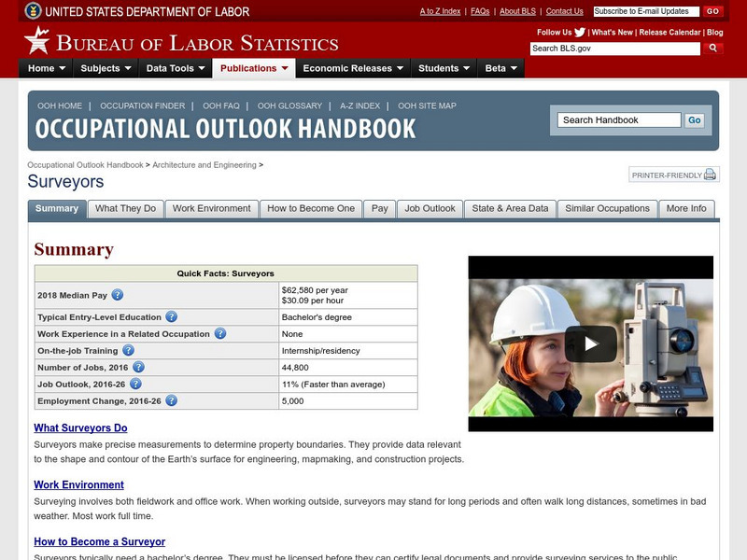Open the Similar Occupations tab
747x560 pixels.
click(607, 208)
